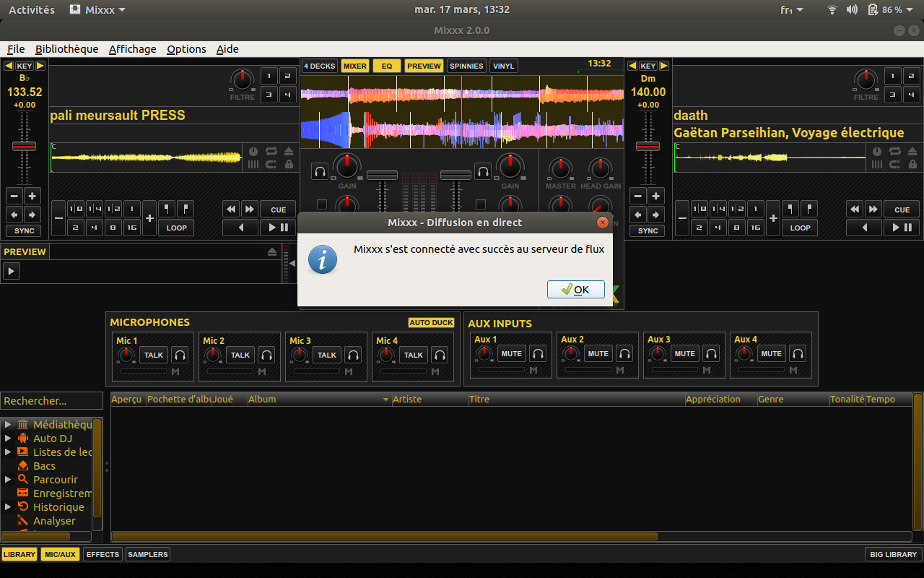Click the left channel headphone cue icon
Viewport: 924px width, 578px height.
tap(320, 171)
